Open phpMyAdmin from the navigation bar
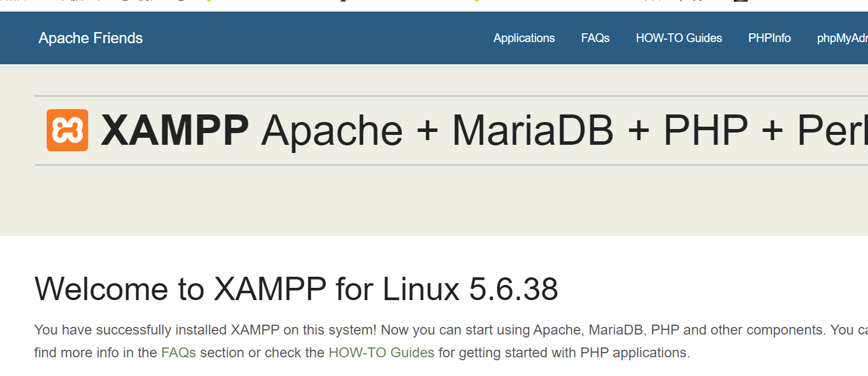This screenshot has width=868, height=376. (x=842, y=38)
